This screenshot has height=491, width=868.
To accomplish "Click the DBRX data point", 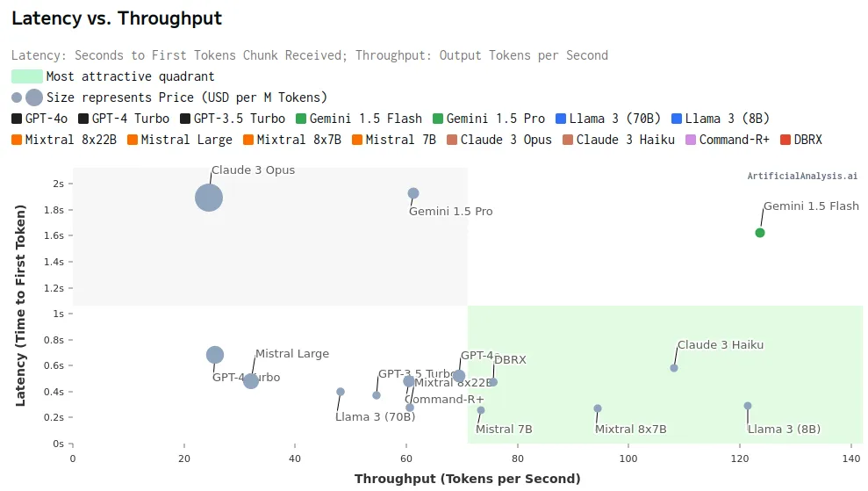I will tap(493, 382).
